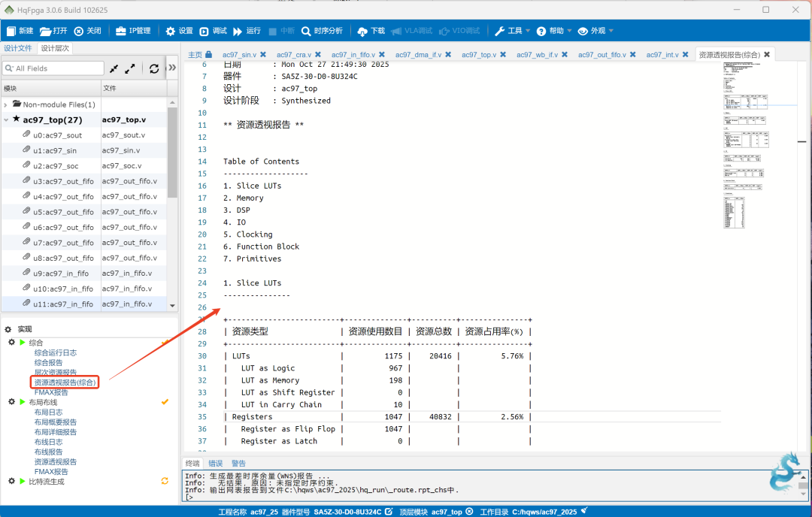
Task: Click the 综合 run gear icon
Action: click(11, 341)
